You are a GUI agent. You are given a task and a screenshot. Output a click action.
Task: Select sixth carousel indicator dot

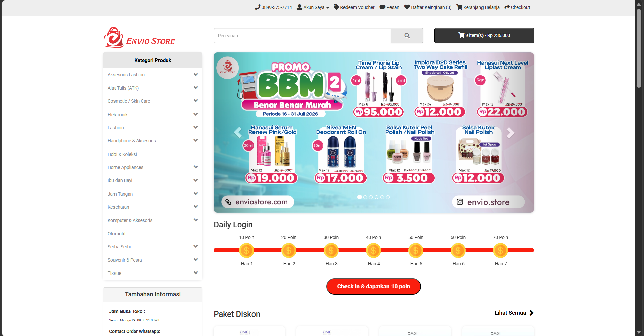pos(388,197)
